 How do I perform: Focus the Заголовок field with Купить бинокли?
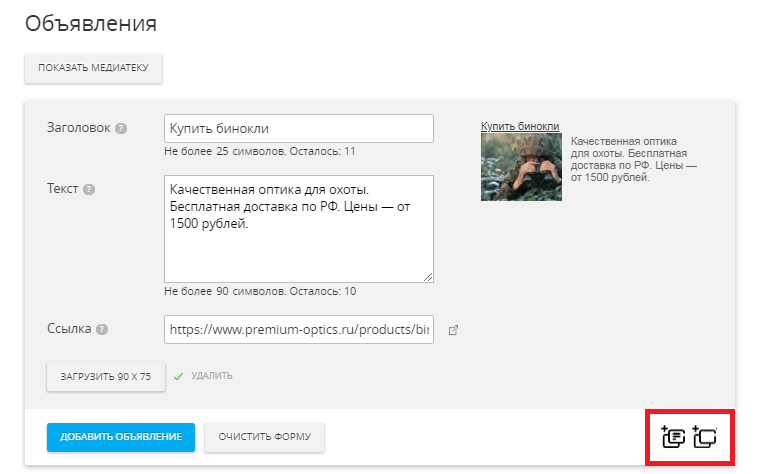coord(298,129)
